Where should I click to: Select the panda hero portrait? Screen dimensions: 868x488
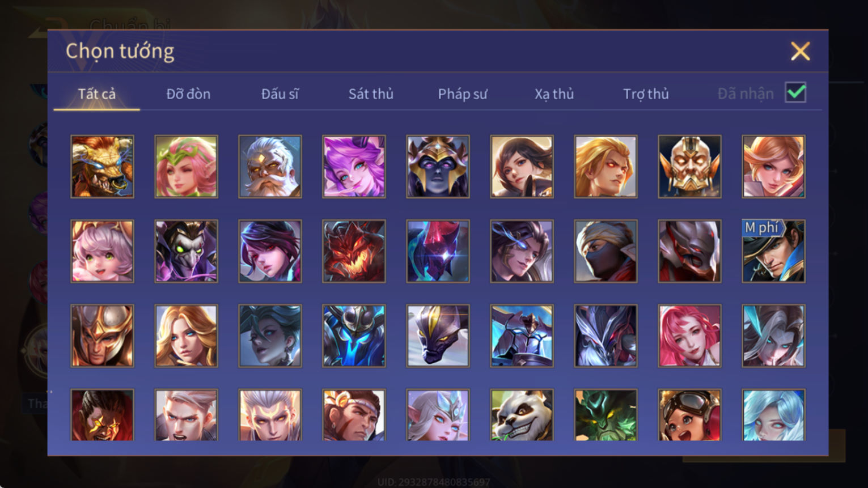tap(522, 415)
